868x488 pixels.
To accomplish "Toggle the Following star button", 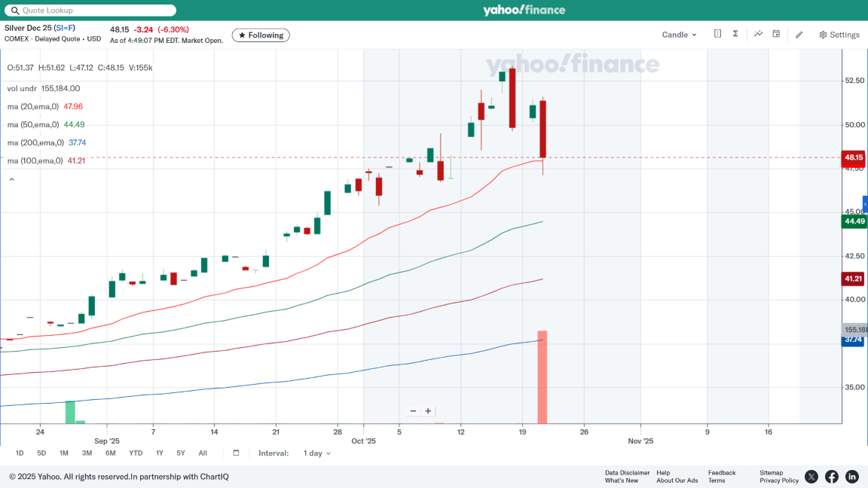I will coord(260,35).
